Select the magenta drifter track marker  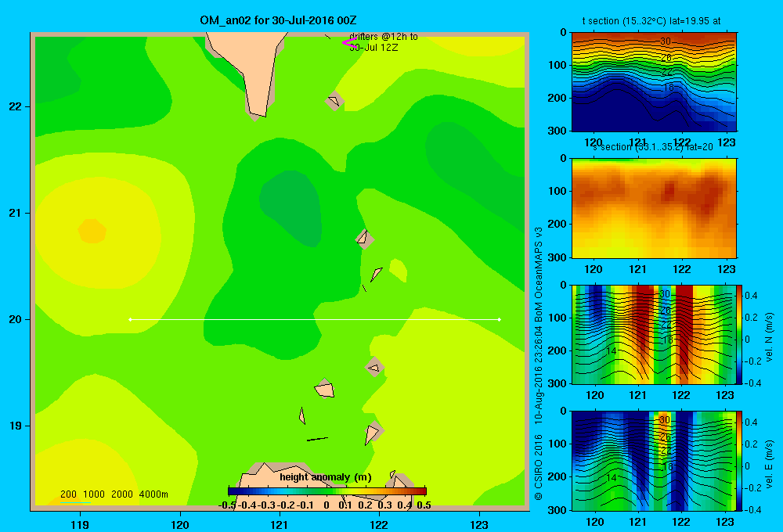(x=348, y=42)
